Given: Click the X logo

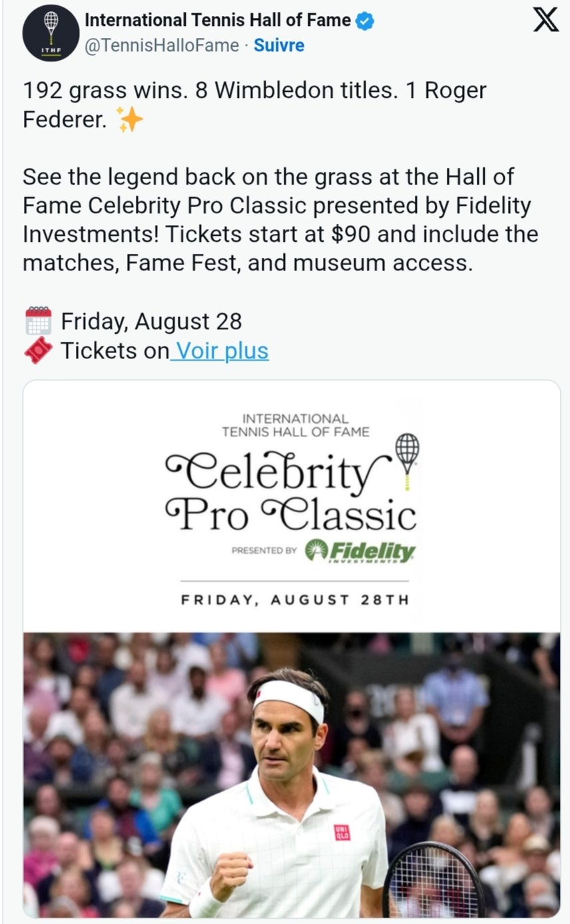Looking at the screenshot, I should coord(546,21).
